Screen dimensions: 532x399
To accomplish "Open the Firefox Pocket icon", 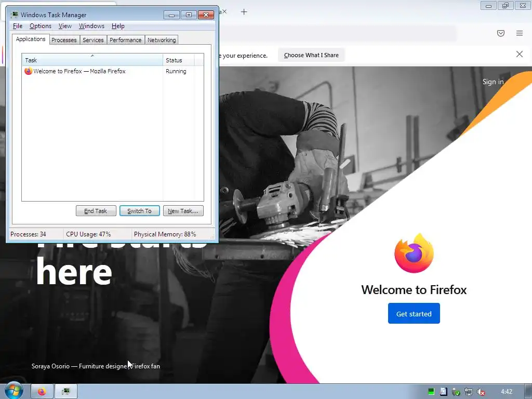I will (501, 33).
